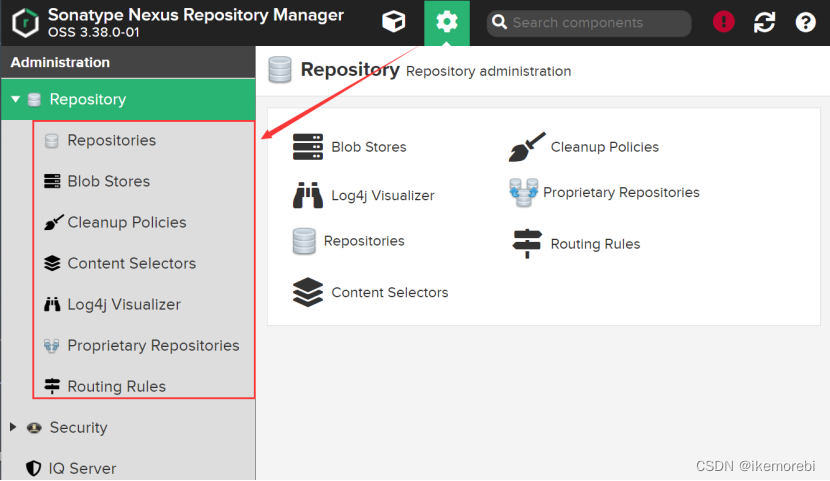Click the sidebar Cleanup Policies broom icon
The image size is (830, 481).
click(x=53, y=222)
